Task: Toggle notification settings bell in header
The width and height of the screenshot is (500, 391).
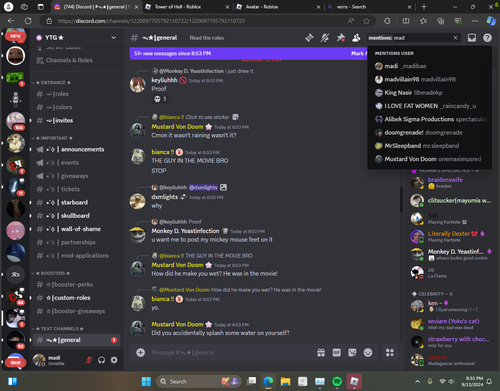Action: [x=325, y=38]
